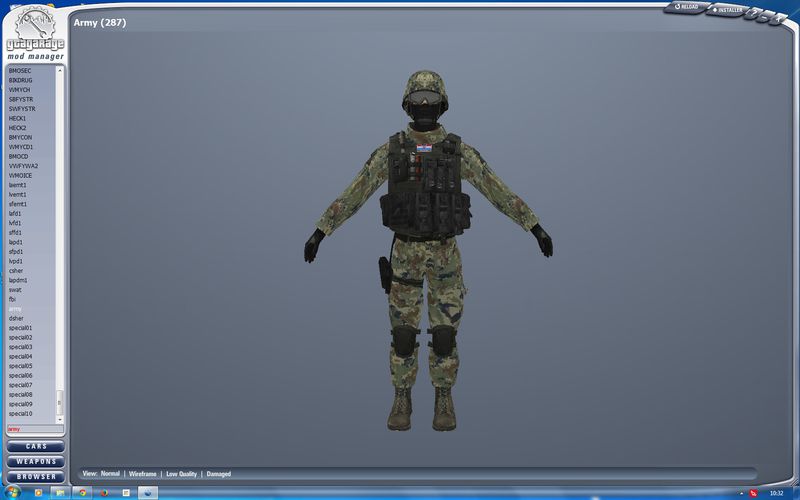Screen dimensions: 800x500
Task: Select special06 in the skin list
Action: 20,376
